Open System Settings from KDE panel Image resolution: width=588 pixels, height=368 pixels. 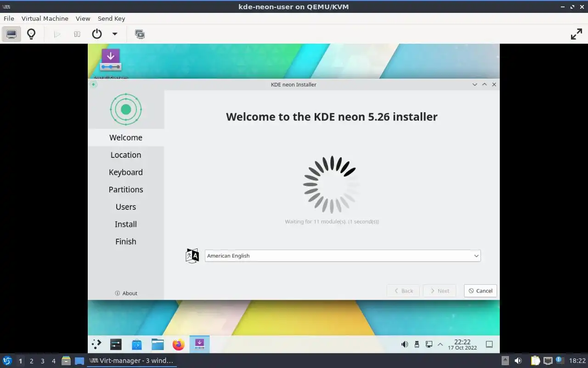pyautogui.click(x=116, y=344)
